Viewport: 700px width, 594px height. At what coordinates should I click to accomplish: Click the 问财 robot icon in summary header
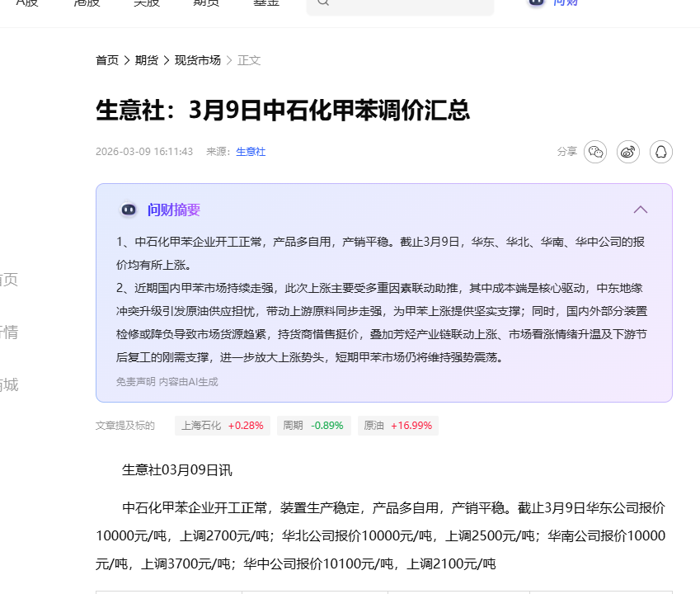[x=129, y=210]
